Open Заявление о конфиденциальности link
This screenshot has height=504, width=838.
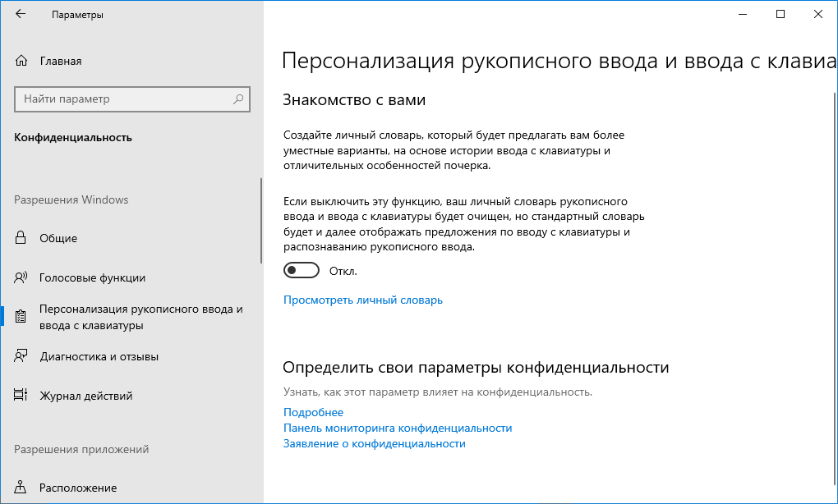tap(374, 444)
